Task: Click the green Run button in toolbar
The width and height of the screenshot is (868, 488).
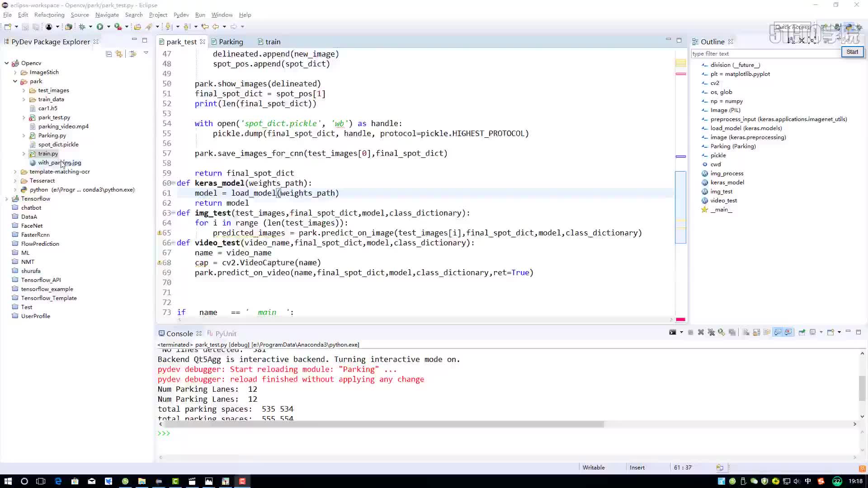Action: point(100,27)
